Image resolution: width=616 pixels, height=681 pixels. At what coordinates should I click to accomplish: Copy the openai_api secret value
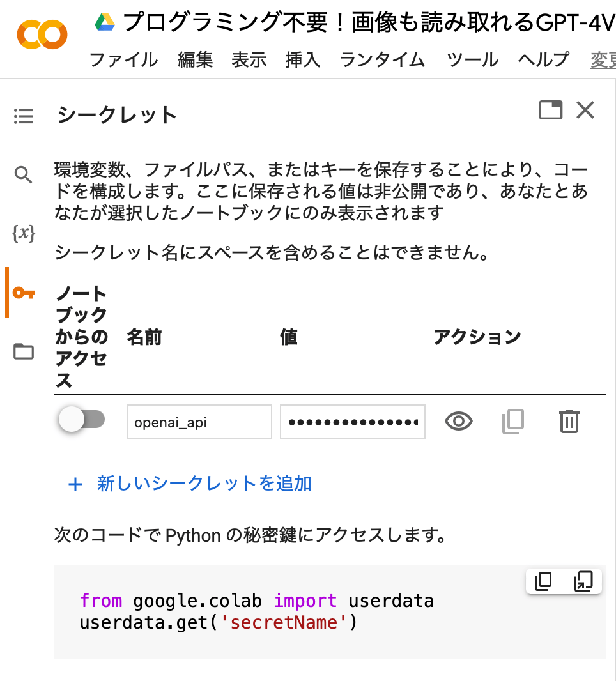513,422
